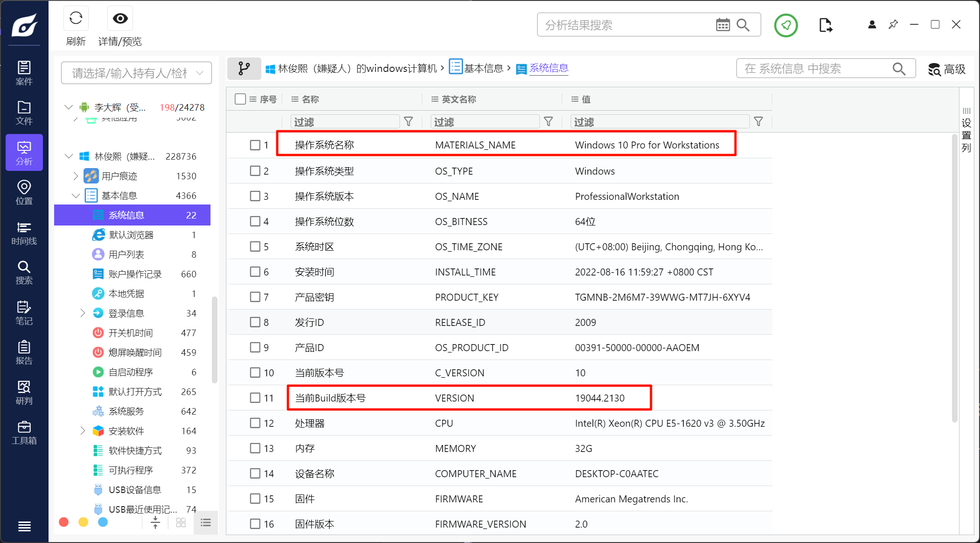
Task: Click the filter funnel icon for 名称 column
Action: click(408, 122)
